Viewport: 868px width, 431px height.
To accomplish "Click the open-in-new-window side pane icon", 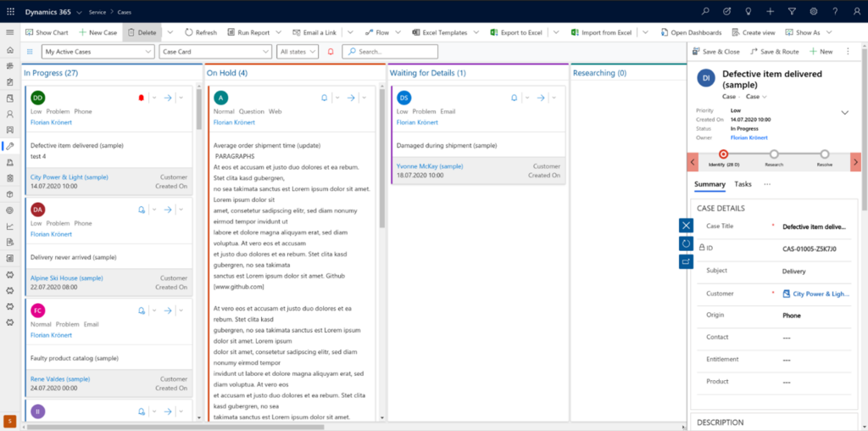I will pyautogui.click(x=686, y=261).
